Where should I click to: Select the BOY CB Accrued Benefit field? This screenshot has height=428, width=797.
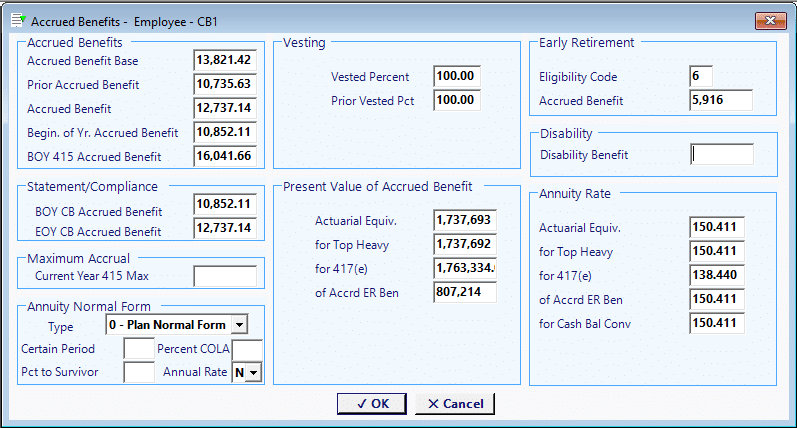pos(225,204)
